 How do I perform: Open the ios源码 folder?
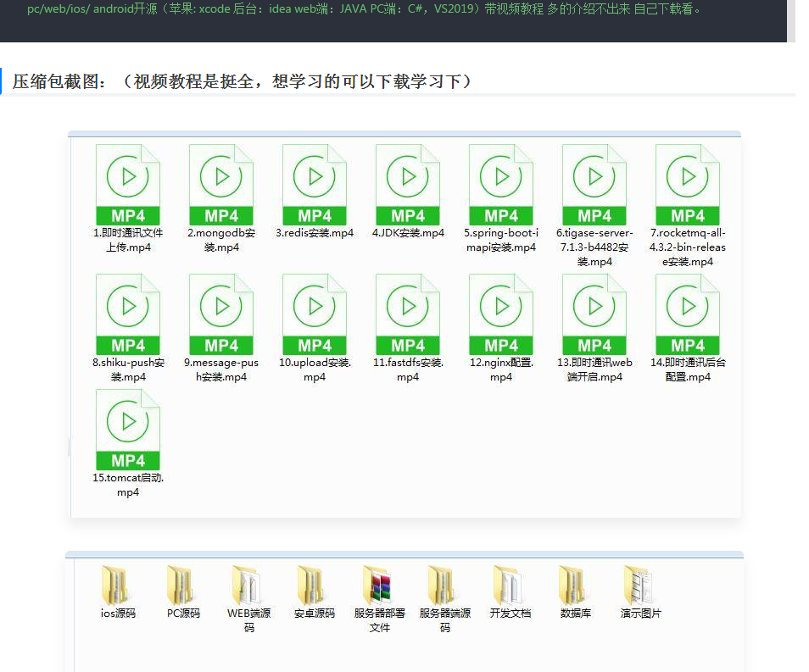pyautogui.click(x=118, y=585)
